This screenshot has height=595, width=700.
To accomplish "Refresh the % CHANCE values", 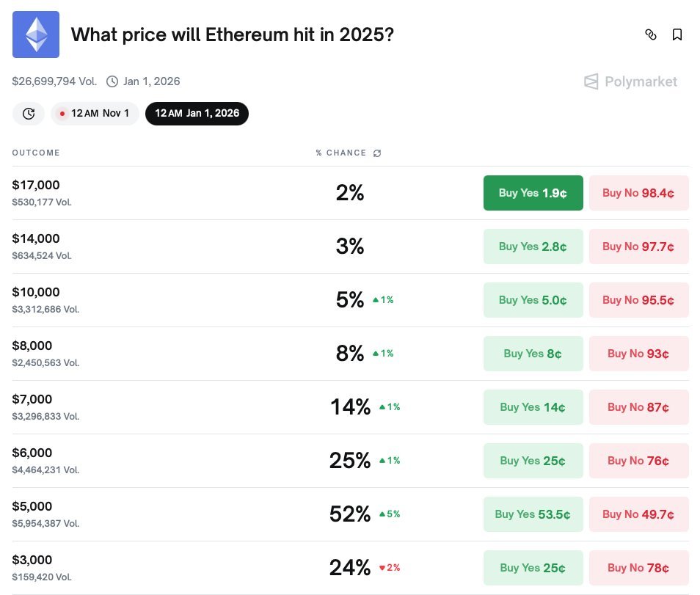I will (x=377, y=153).
